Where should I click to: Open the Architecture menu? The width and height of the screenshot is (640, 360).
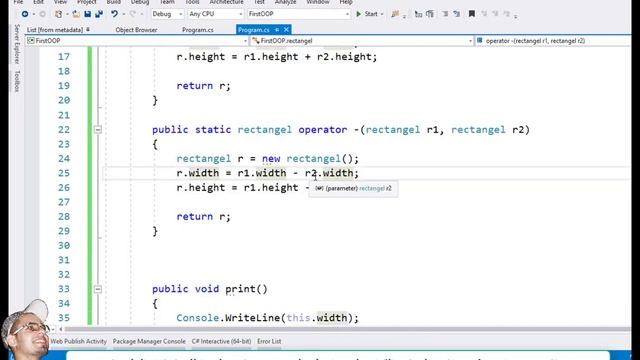pyautogui.click(x=227, y=2)
